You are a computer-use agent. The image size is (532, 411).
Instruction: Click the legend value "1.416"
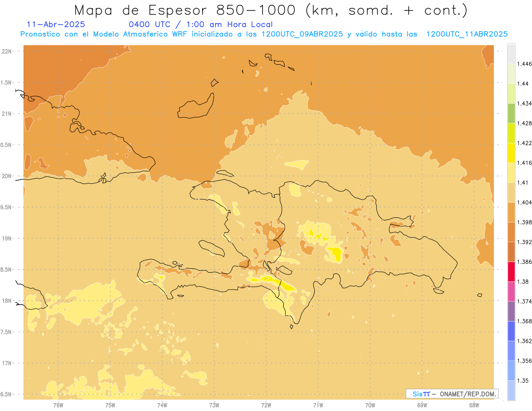coord(524,163)
